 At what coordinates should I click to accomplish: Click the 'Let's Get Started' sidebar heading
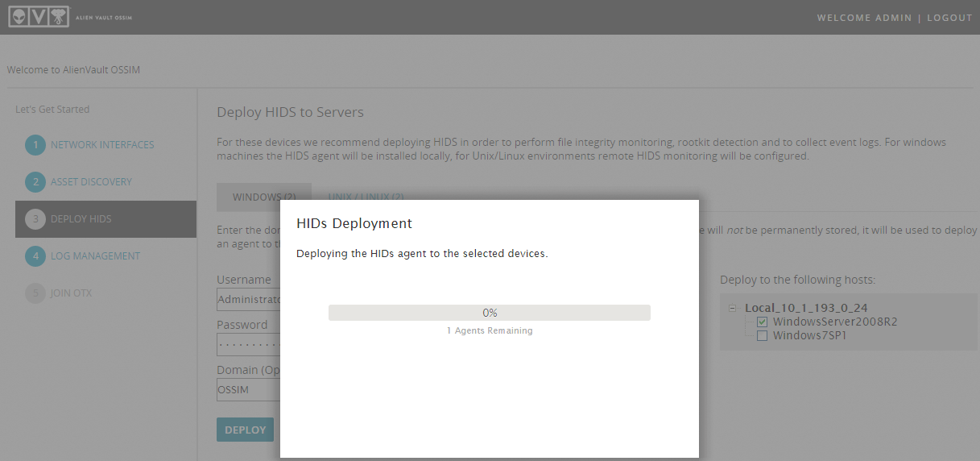tap(52, 110)
